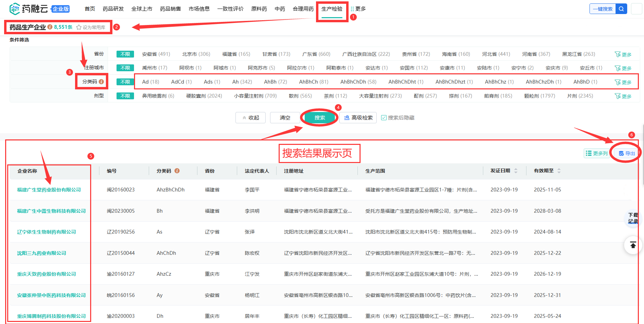
Task: Select 不限 option in the 剂型 row
Action: [x=125, y=96]
